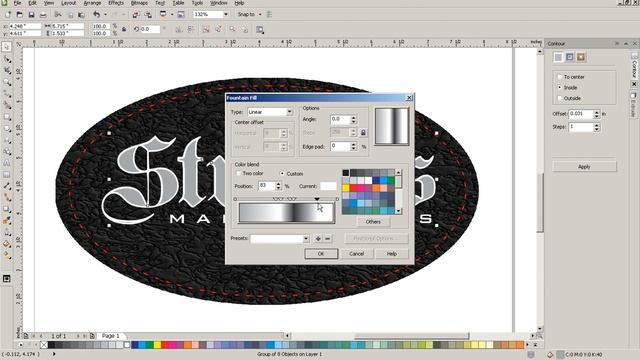Open the Bitmaps menu
The height and width of the screenshot is (360, 640).
tap(139, 3)
